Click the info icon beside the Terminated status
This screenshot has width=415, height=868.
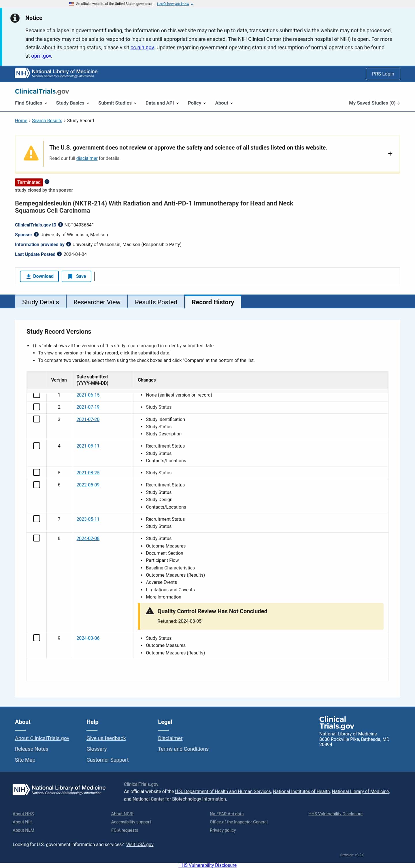click(47, 182)
